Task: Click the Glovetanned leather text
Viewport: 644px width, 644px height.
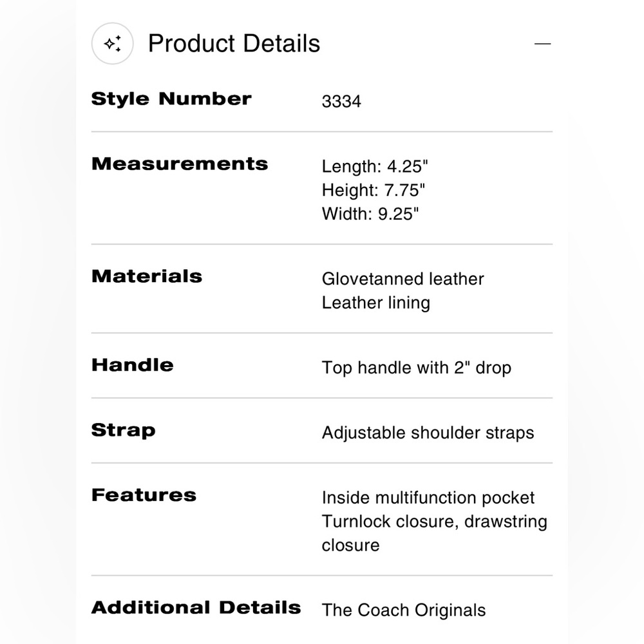Action: click(x=402, y=279)
